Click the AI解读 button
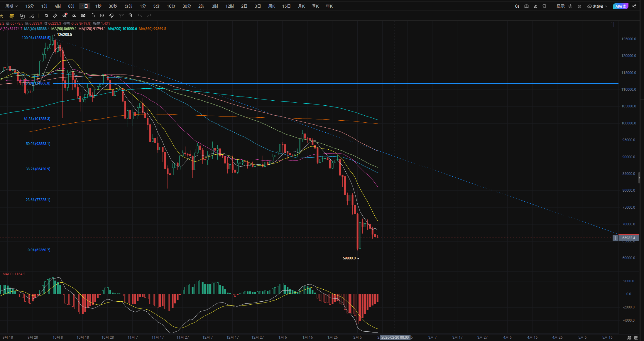644x341 pixels. point(620,6)
